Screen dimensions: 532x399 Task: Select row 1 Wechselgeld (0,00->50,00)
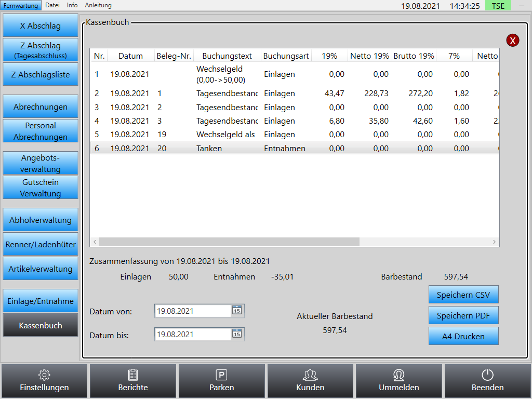tap(295, 74)
